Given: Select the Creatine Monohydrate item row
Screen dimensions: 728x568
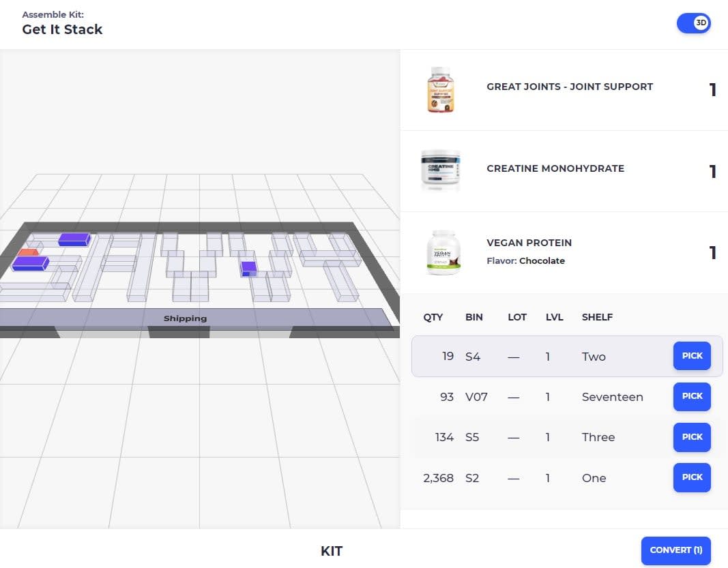Looking at the screenshot, I should pos(564,171).
